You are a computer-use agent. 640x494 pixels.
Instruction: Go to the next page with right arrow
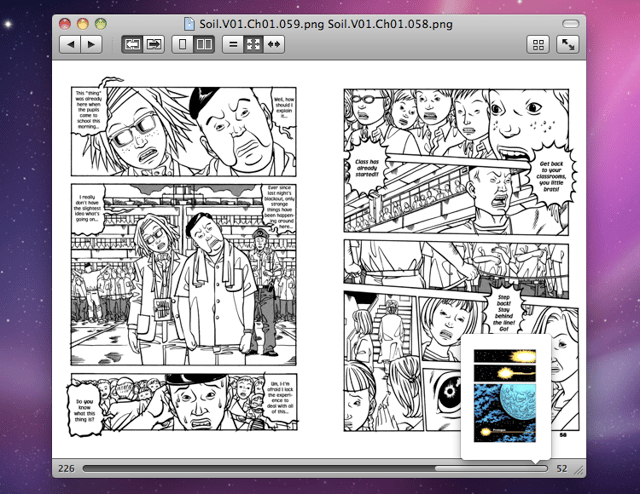91,45
